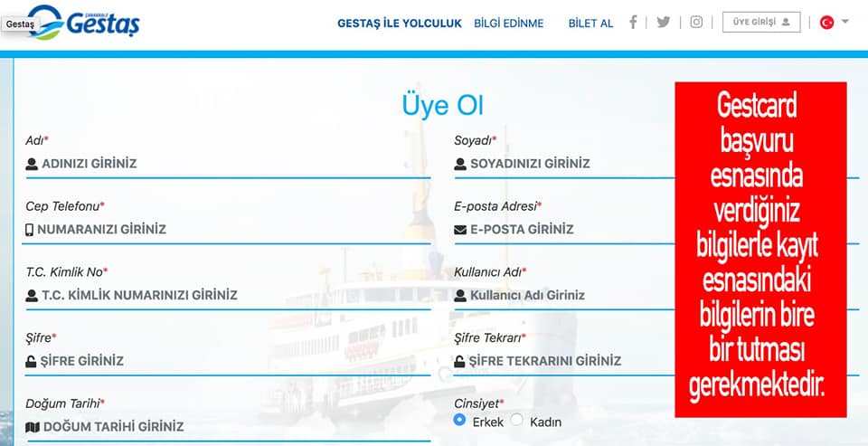Image resolution: width=868 pixels, height=446 pixels.
Task: Open GESTAŞ İLE YOLCULUK menu
Action: (399, 24)
